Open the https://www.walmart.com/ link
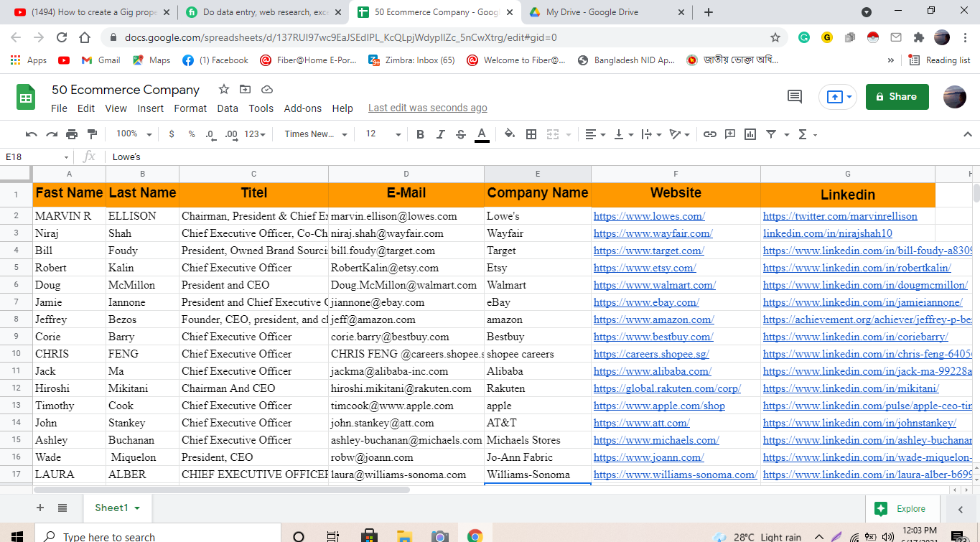The image size is (980, 542). (654, 285)
